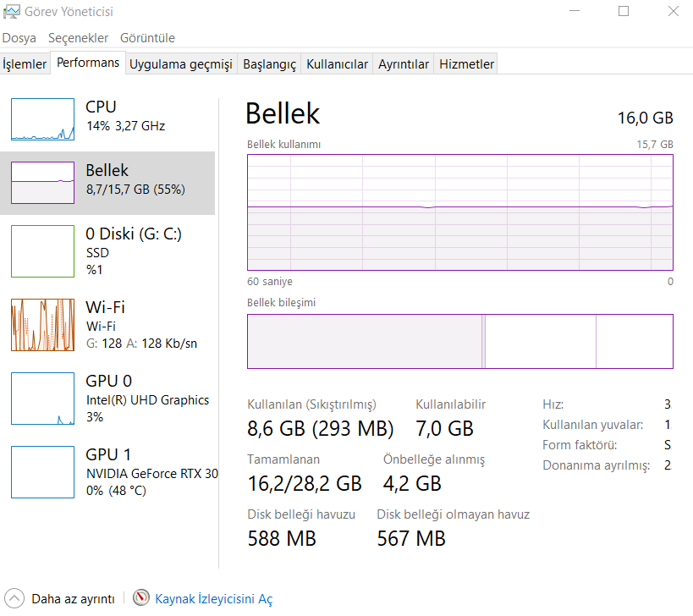
Task: Open the Seçenekler menu
Action: pyautogui.click(x=78, y=38)
